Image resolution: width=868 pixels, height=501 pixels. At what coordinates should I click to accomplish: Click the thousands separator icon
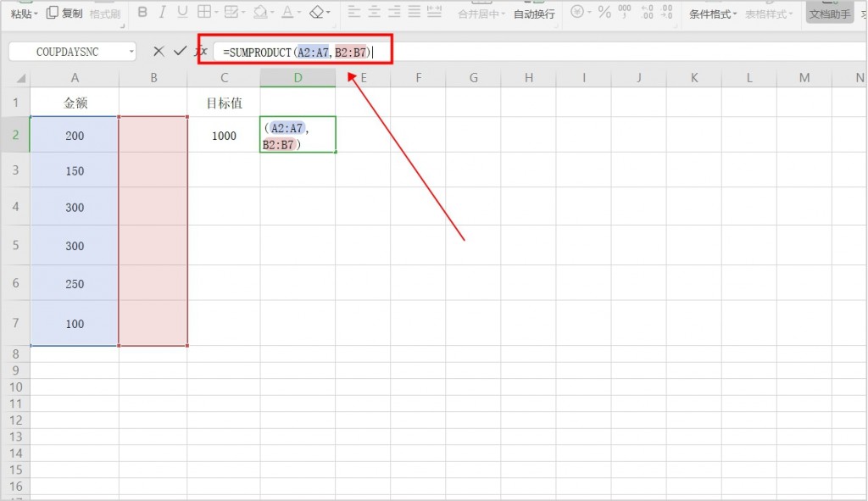click(625, 13)
